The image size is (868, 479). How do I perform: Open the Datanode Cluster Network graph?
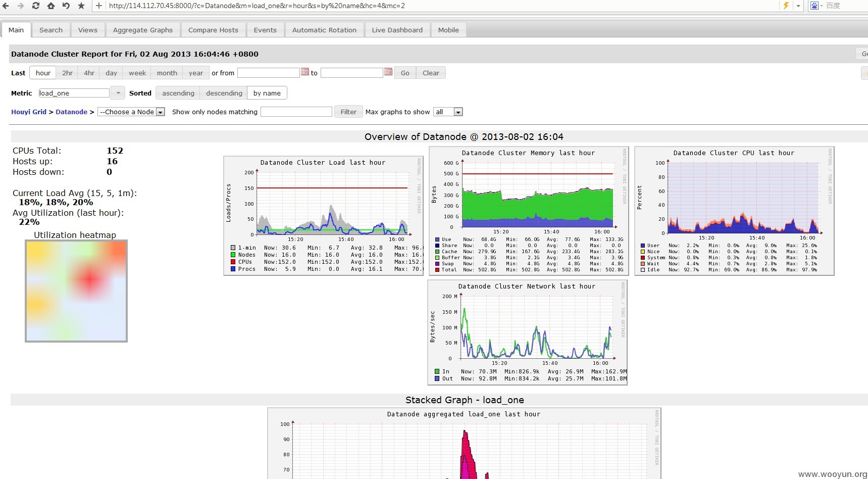click(527, 332)
